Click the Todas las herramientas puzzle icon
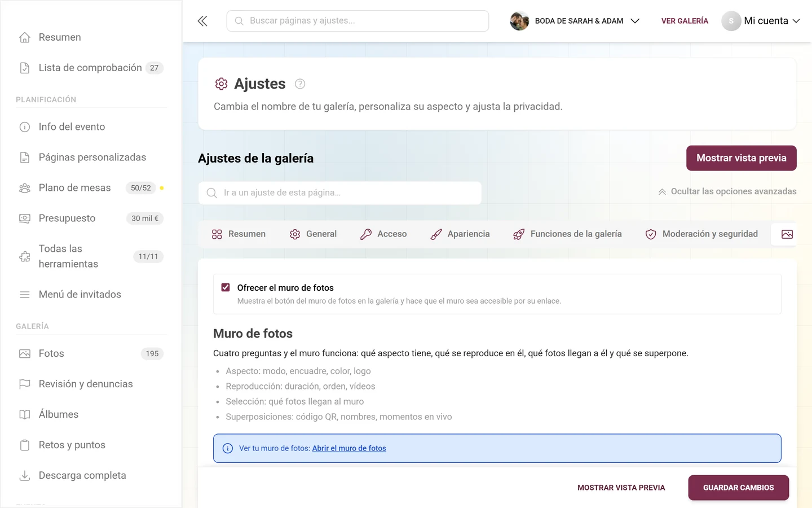The image size is (812, 508). [x=25, y=256]
